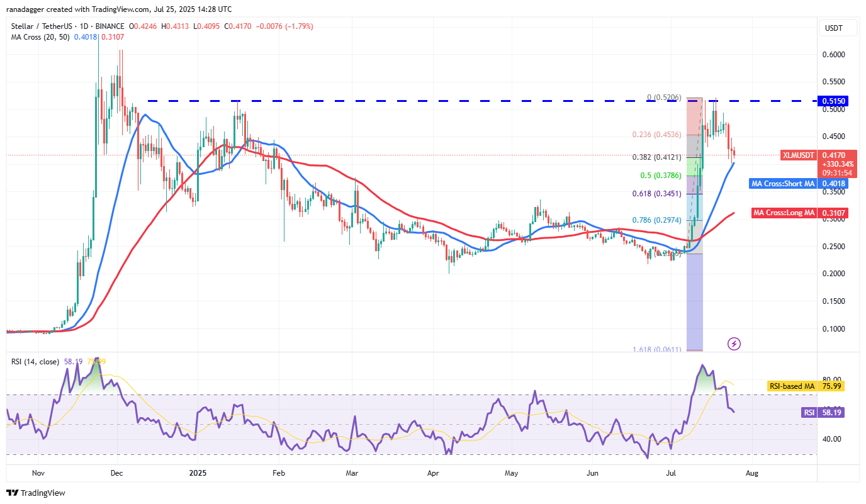Click the yellow RSI-based MA label
The image size is (866, 504).
coord(792,386)
